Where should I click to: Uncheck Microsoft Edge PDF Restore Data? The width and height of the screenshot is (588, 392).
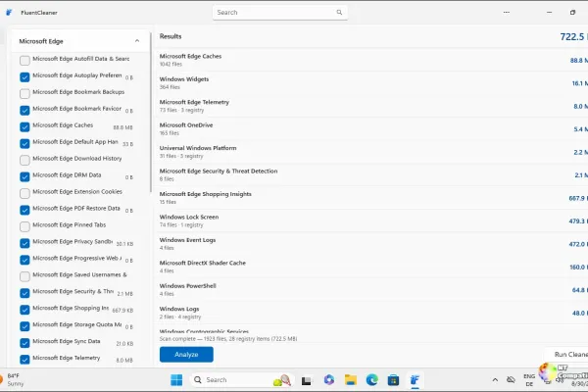coord(24,210)
